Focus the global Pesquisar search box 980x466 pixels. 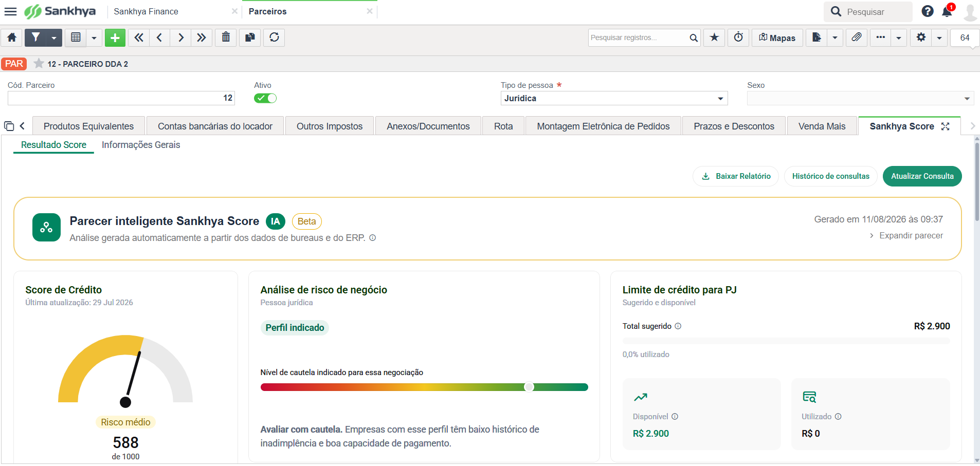tap(868, 11)
